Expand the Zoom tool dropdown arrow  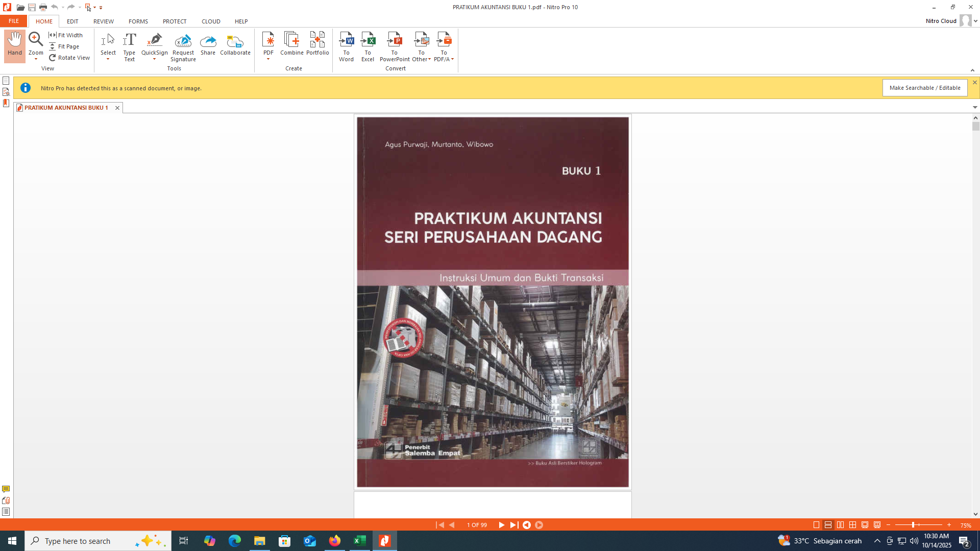click(36, 60)
